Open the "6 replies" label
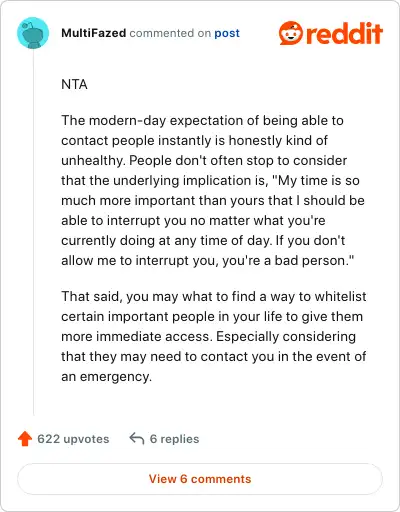Screen dimensions: 400x512 click(174, 439)
